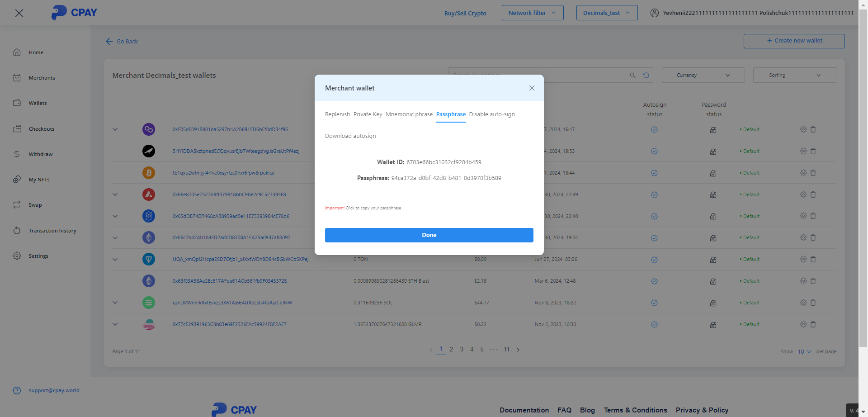Switch to the Mnemonic phrase tab
This screenshot has height=417, width=868.
click(409, 114)
